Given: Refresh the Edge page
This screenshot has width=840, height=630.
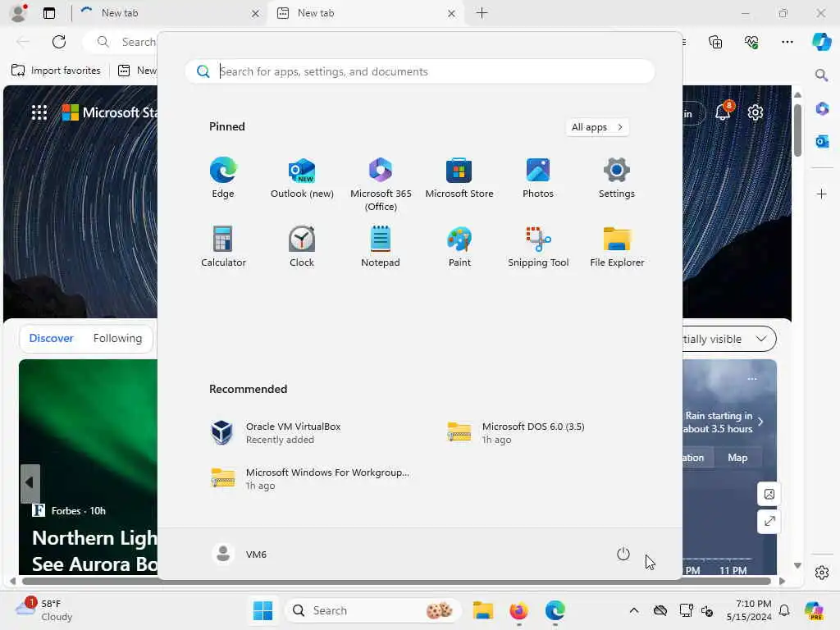Looking at the screenshot, I should 59,42.
